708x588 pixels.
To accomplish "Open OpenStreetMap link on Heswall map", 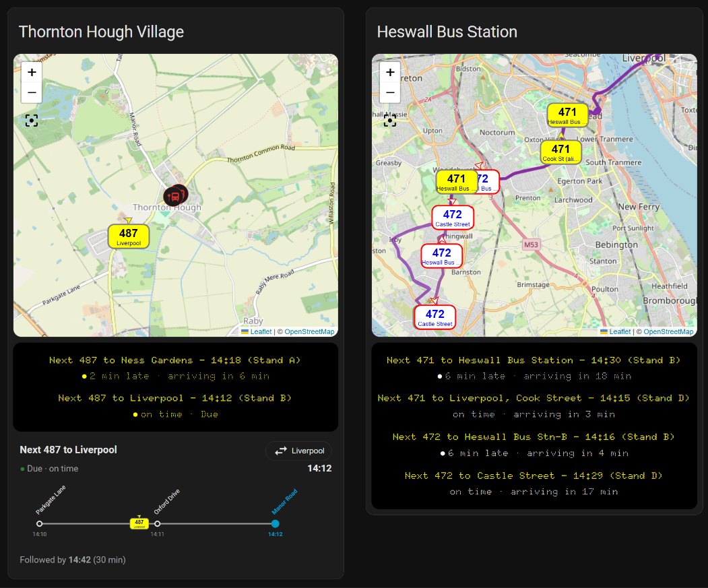I will [668, 331].
